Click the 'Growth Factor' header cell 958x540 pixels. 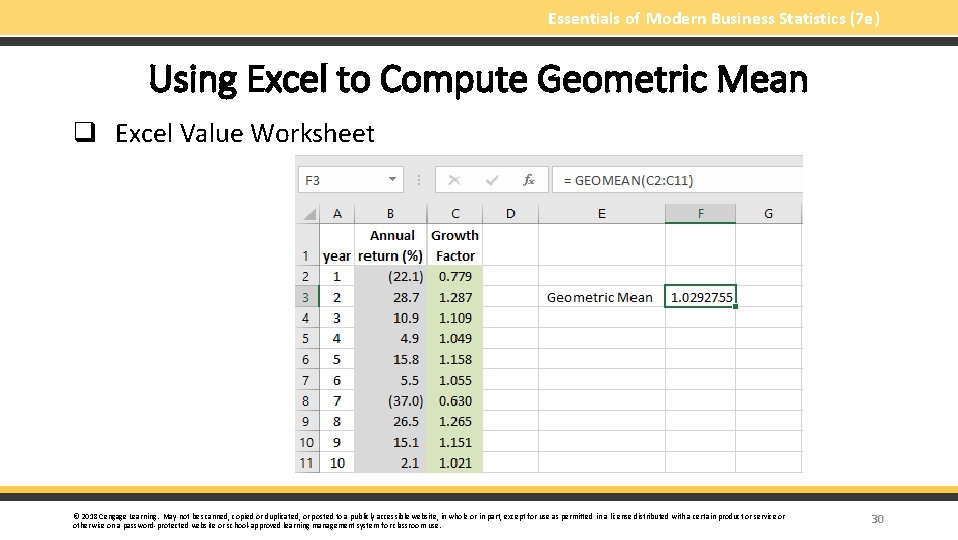(x=455, y=245)
